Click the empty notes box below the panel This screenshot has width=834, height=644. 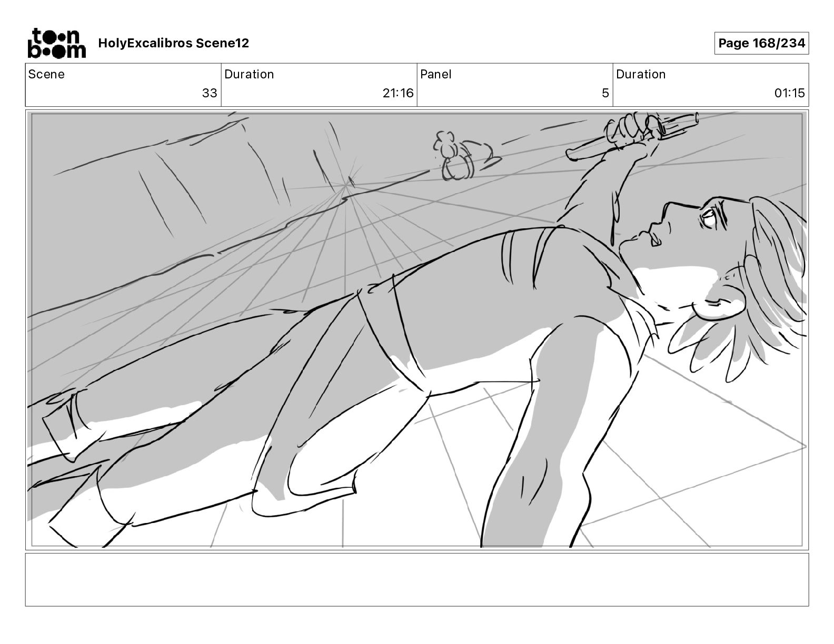(417, 579)
